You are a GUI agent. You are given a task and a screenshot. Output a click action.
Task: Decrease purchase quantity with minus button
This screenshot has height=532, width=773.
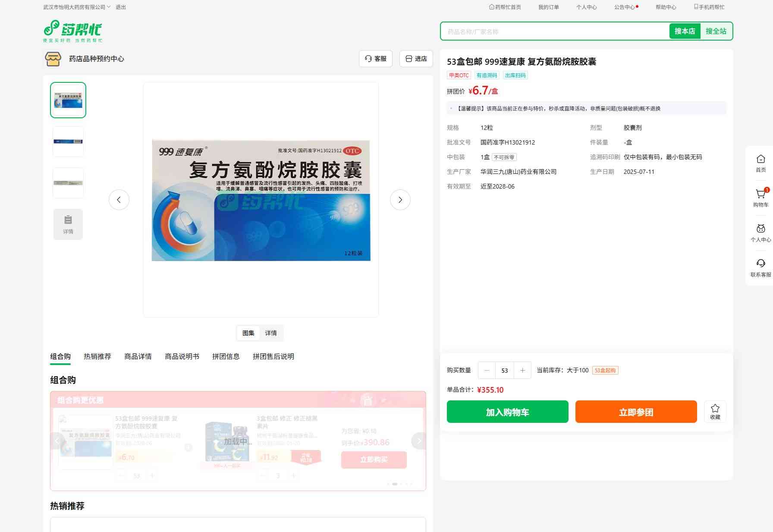coord(487,370)
